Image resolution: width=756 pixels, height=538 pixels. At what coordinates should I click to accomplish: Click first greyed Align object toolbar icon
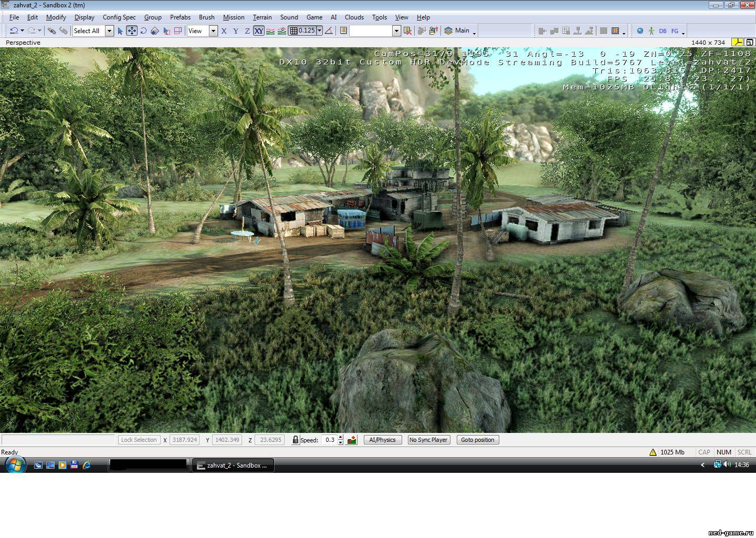click(543, 31)
